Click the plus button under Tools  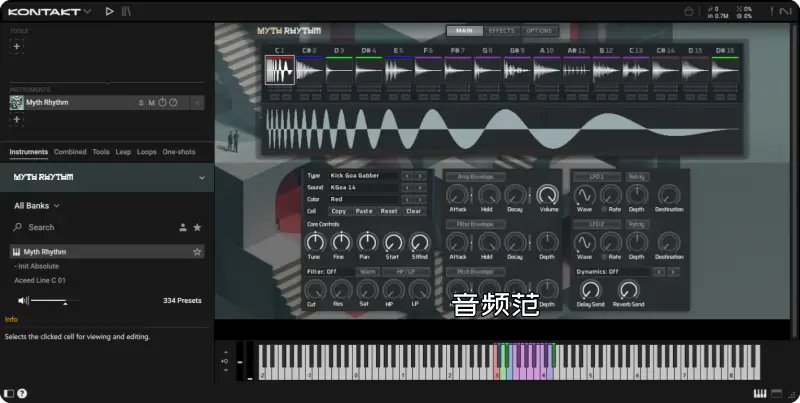pyautogui.click(x=16, y=46)
